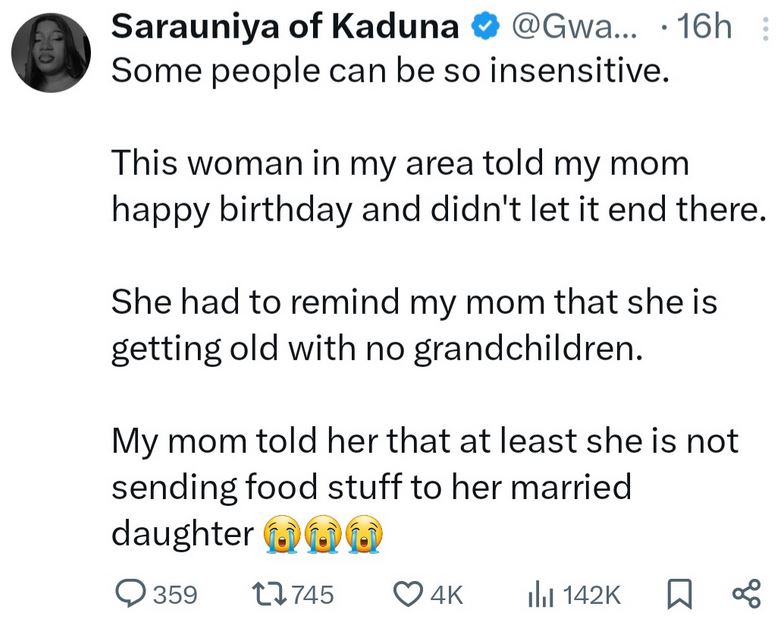Click the last crying emoji

point(362,537)
